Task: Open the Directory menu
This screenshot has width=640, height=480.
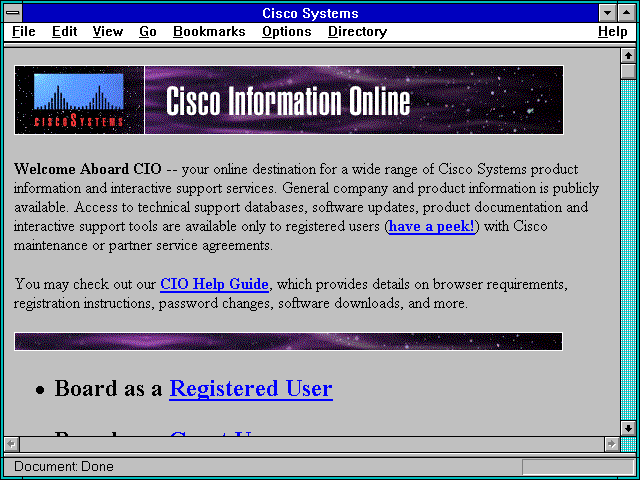Action: click(357, 32)
